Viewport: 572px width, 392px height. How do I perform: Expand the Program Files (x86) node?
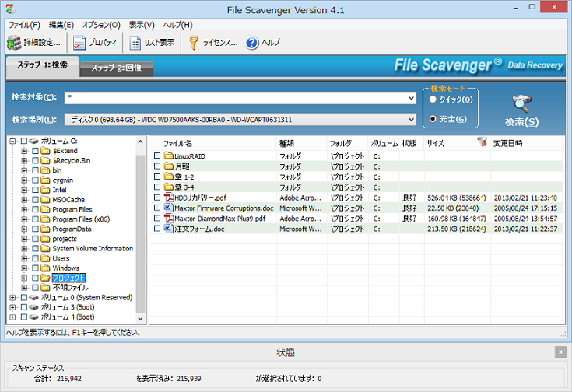[x=24, y=219]
